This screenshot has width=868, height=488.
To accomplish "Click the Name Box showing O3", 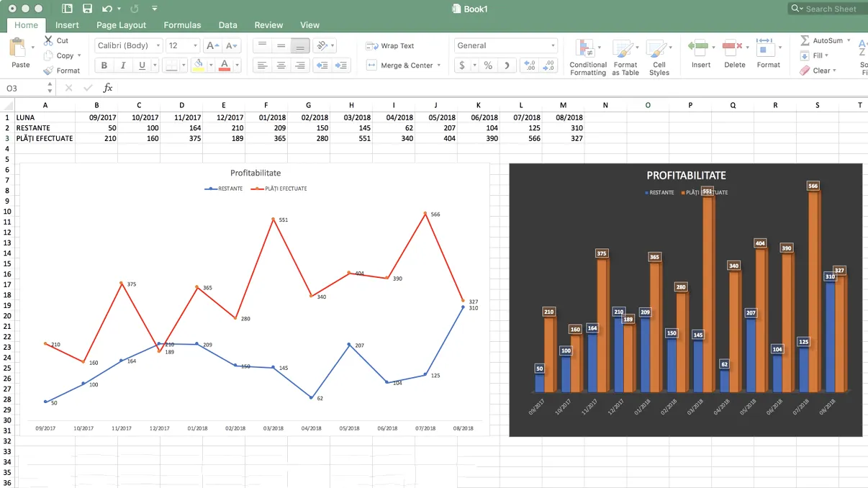I will click(25, 88).
